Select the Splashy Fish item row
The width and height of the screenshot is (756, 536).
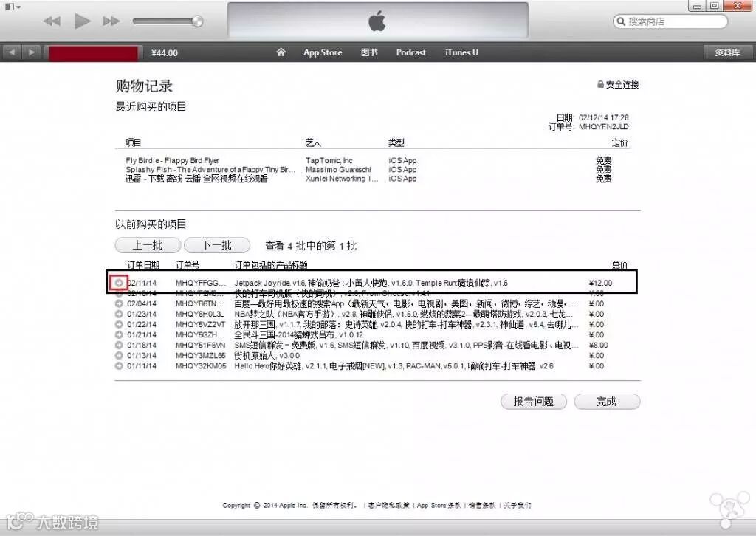(x=210, y=170)
